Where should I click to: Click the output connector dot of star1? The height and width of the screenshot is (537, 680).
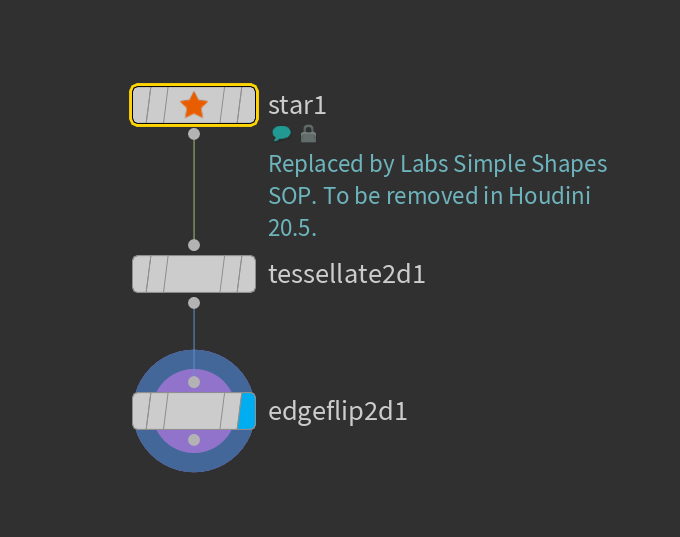click(x=194, y=133)
